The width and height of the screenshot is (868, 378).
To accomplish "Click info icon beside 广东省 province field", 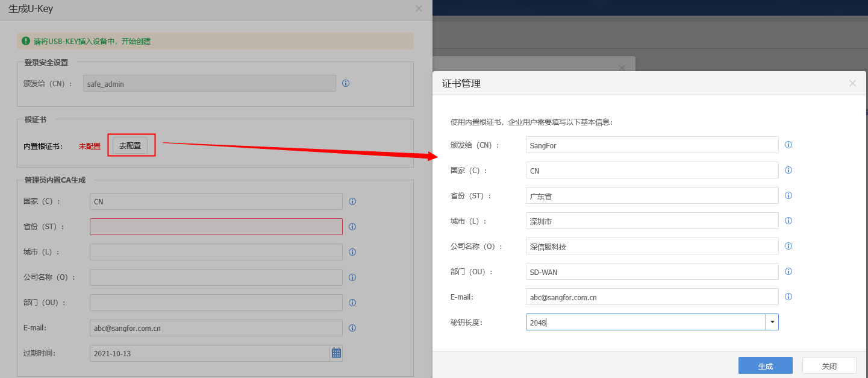I will click(788, 195).
